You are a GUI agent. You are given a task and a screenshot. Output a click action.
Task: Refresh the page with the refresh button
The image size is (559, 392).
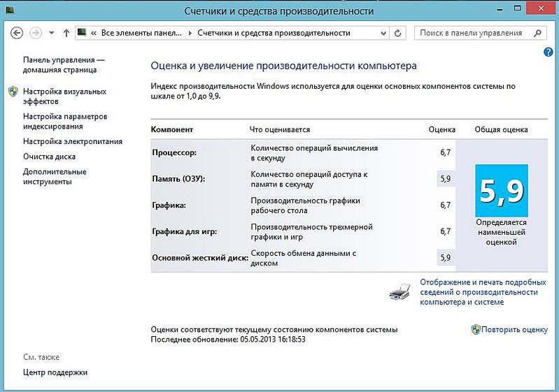coord(397,33)
